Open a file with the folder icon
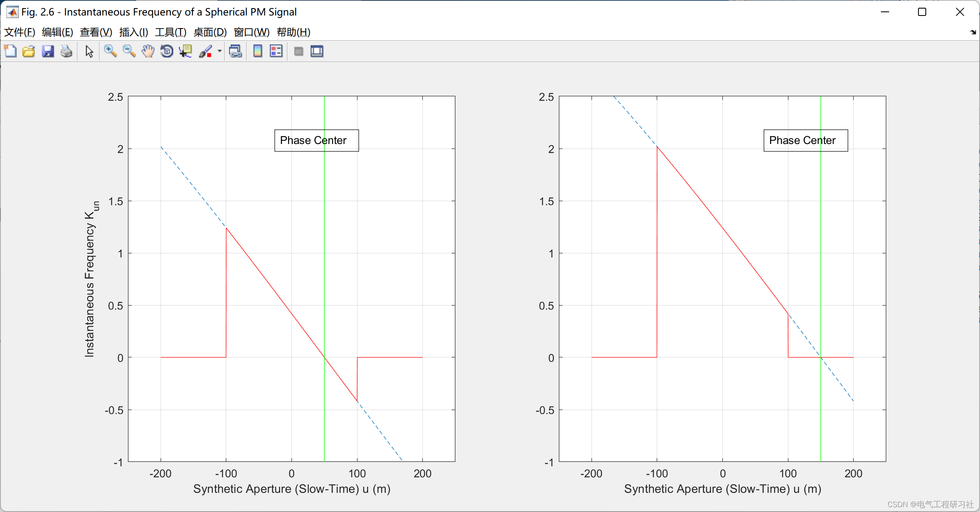 point(29,51)
